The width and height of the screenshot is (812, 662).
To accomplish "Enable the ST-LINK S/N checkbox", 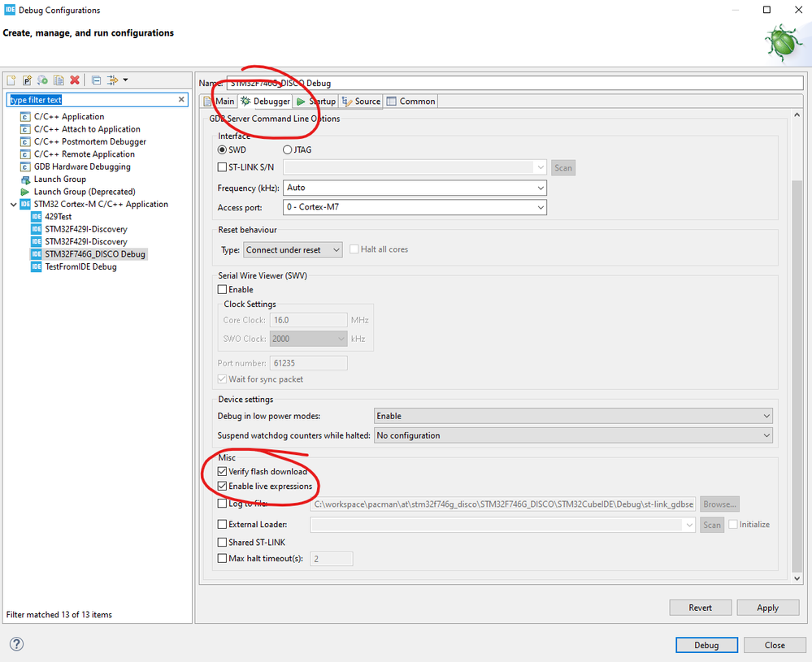I will [x=222, y=167].
